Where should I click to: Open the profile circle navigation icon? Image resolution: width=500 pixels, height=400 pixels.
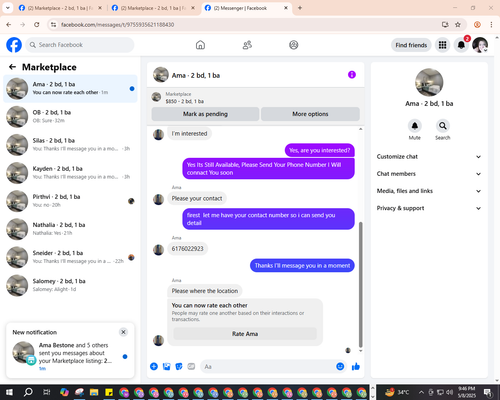pyautogui.click(x=294, y=45)
